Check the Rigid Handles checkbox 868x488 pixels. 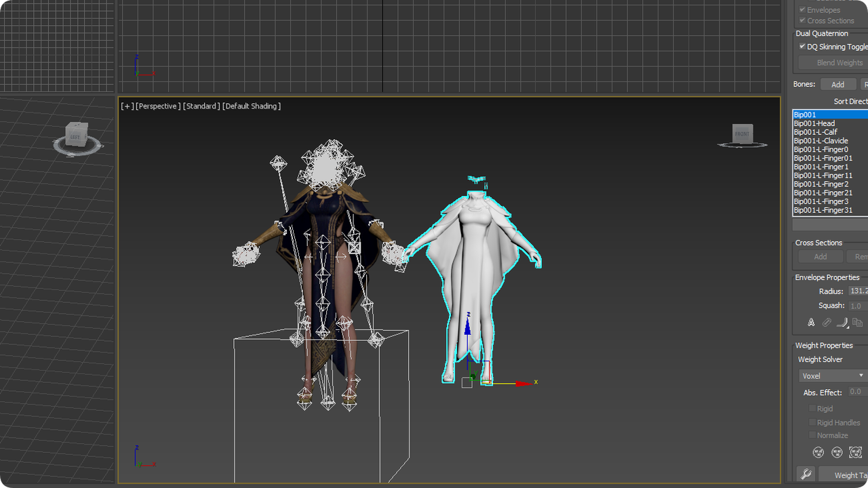click(x=812, y=423)
